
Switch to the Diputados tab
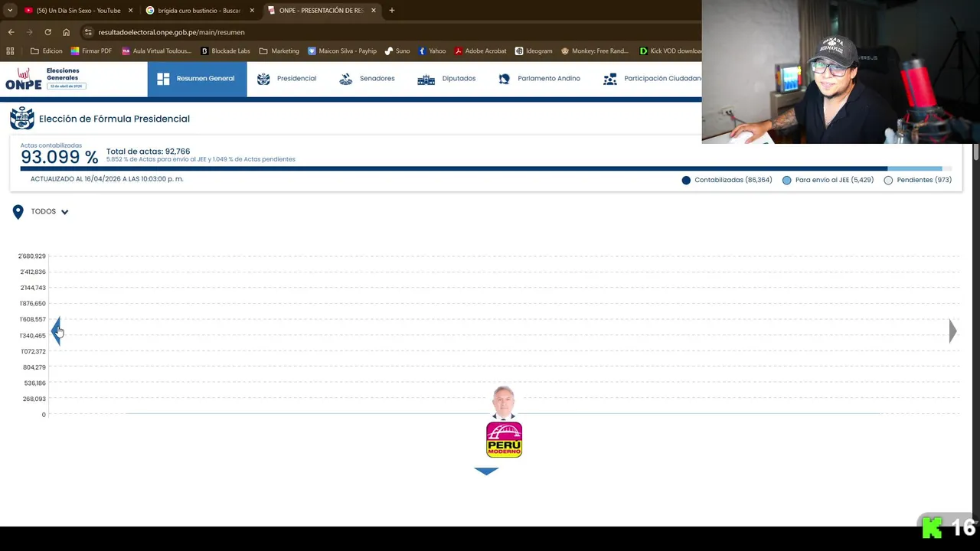446,79
